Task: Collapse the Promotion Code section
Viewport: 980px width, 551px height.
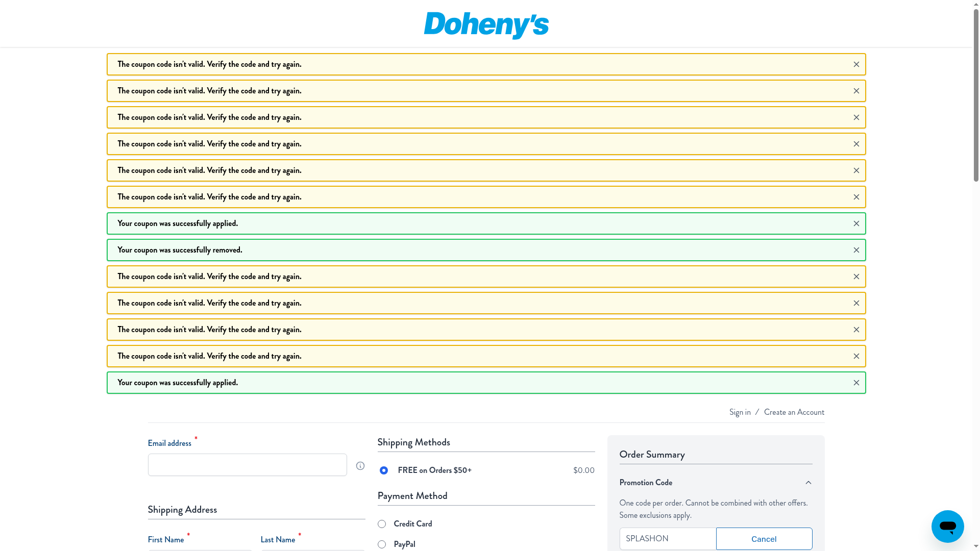Action: point(646,483)
